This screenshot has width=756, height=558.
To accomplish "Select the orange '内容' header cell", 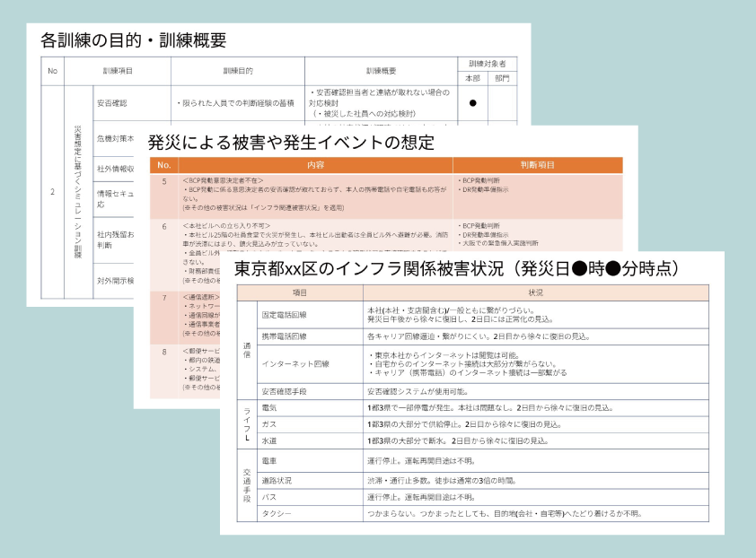I will (x=315, y=165).
